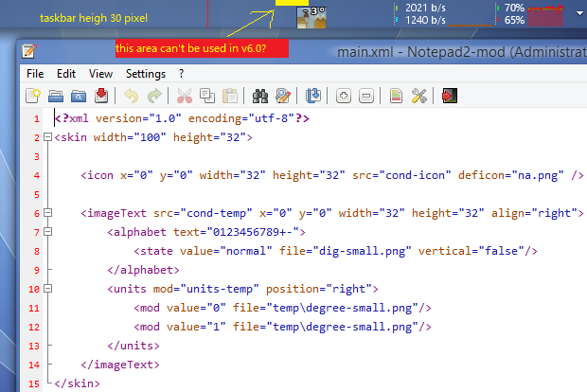Screen dimensions: 587x392
Task: Open Find with the binoculars icon
Action: tap(260, 96)
